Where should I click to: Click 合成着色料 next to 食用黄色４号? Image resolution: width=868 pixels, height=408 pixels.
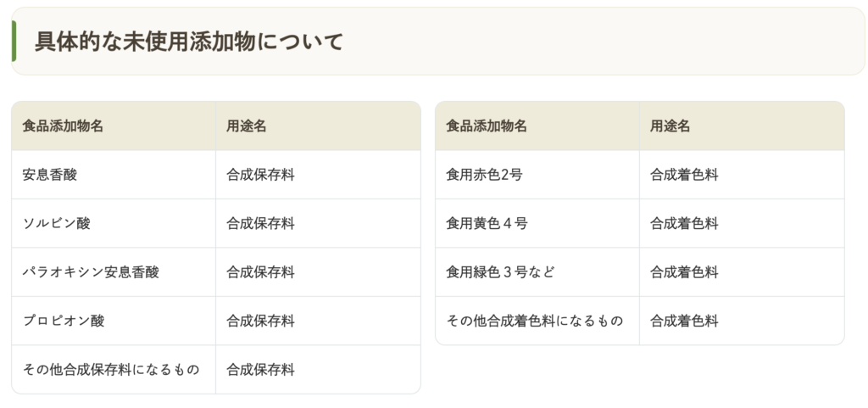pyautogui.click(x=684, y=223)
